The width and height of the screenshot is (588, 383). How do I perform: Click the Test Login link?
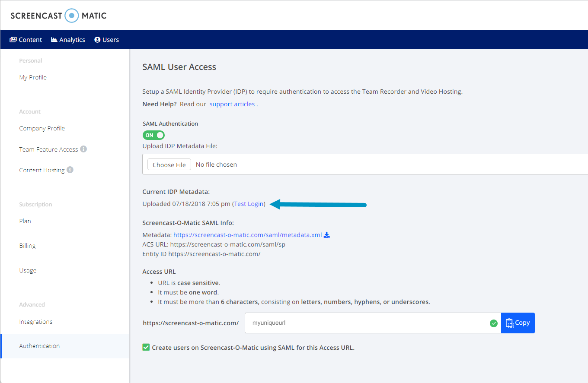click(249, 204)
